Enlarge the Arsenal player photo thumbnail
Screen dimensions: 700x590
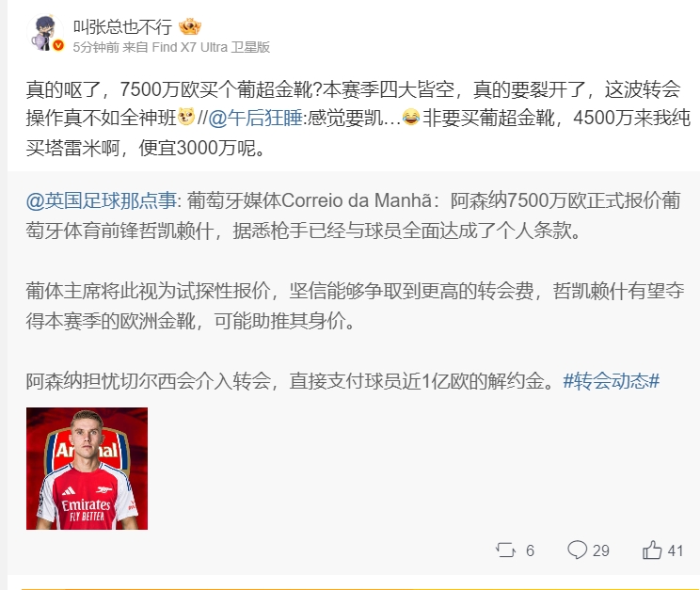click(x=87, y=469)
